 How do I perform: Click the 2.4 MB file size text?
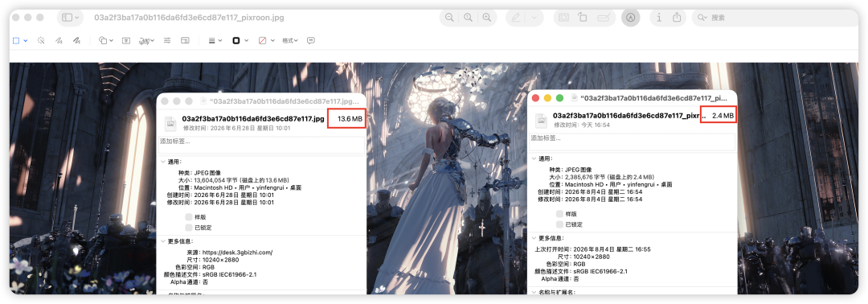723,115
